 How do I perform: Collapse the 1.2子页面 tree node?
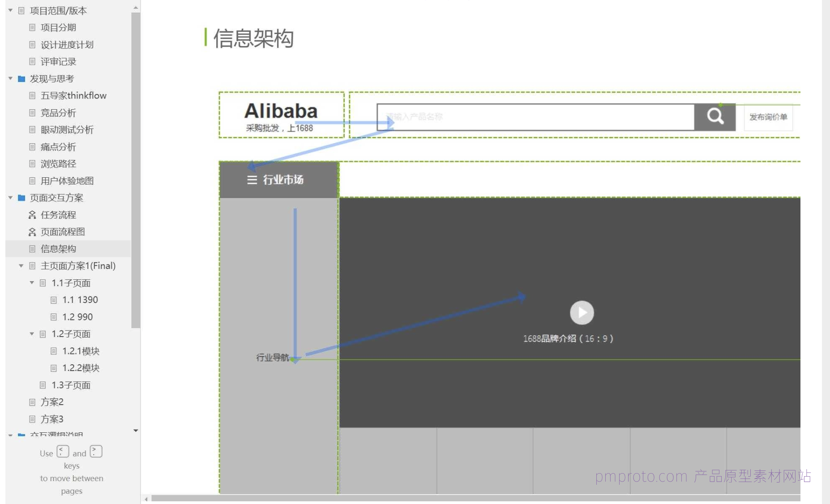[32, 334]
